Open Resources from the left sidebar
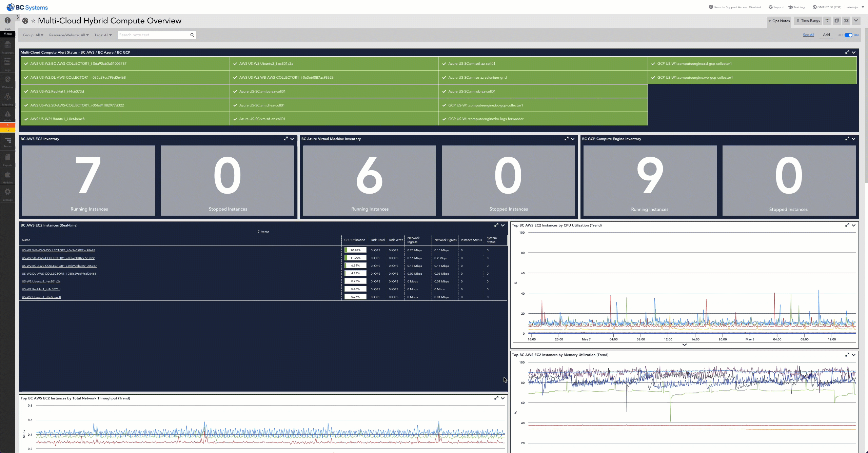This screenshot has height=453, width=868. (7, 45)
